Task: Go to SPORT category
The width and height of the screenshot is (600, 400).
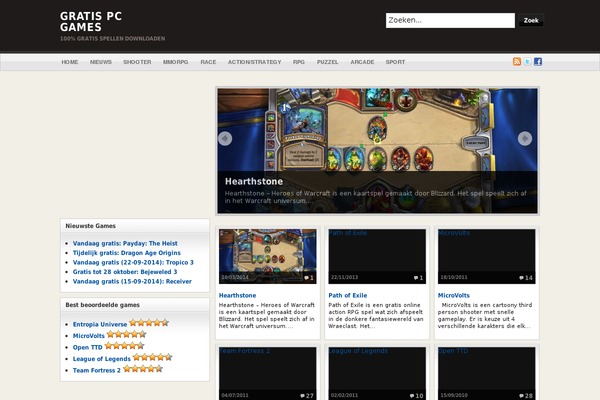Action: click(395, 62)
